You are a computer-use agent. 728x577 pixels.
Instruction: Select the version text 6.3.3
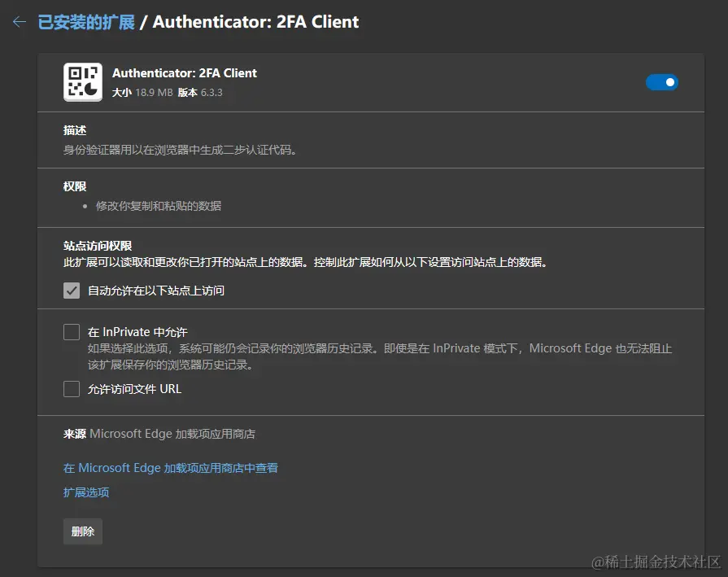[x=211, y=93]
